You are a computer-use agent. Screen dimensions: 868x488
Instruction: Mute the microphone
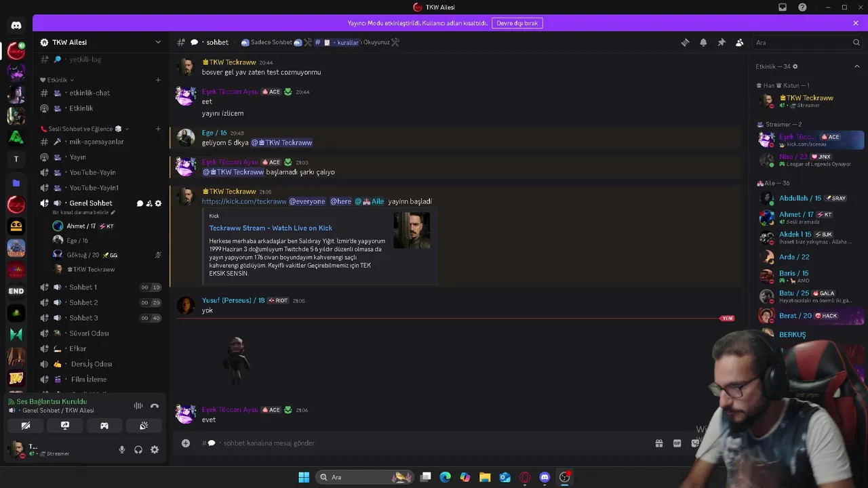(x=122, y=449)
